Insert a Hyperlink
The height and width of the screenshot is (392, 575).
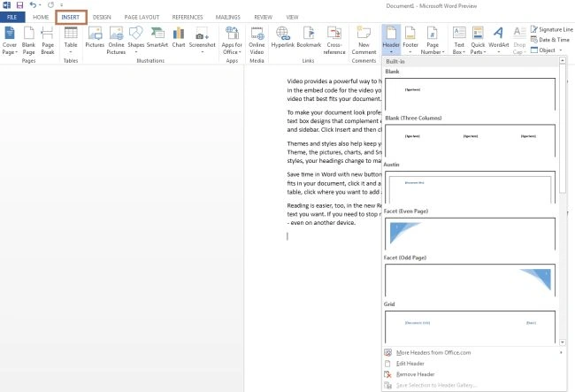(x=283, y=37)
